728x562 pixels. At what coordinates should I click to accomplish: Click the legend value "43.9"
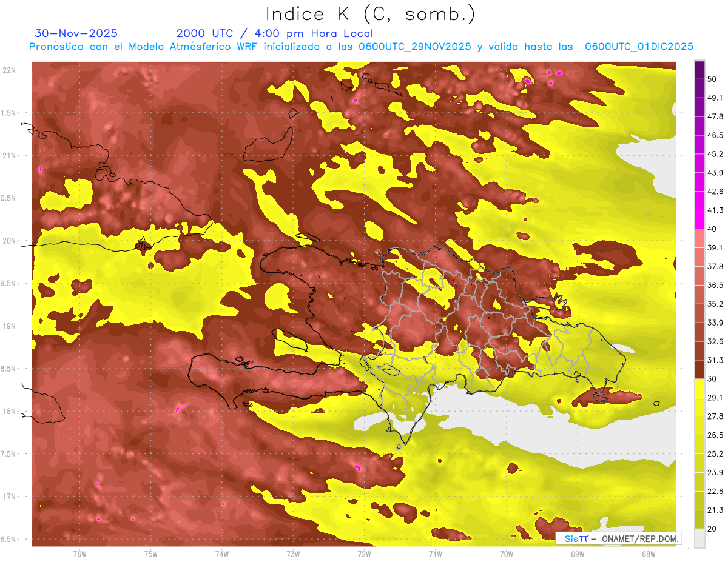coord(715,173)
